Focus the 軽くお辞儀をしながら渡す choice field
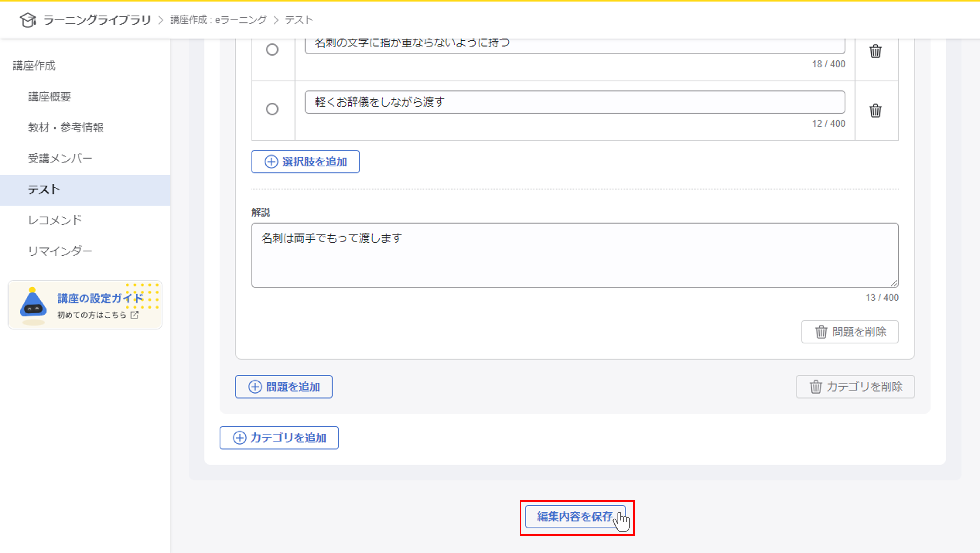This screenshot has height=553, width=980. pyautogui.click(x=575, y=102)
